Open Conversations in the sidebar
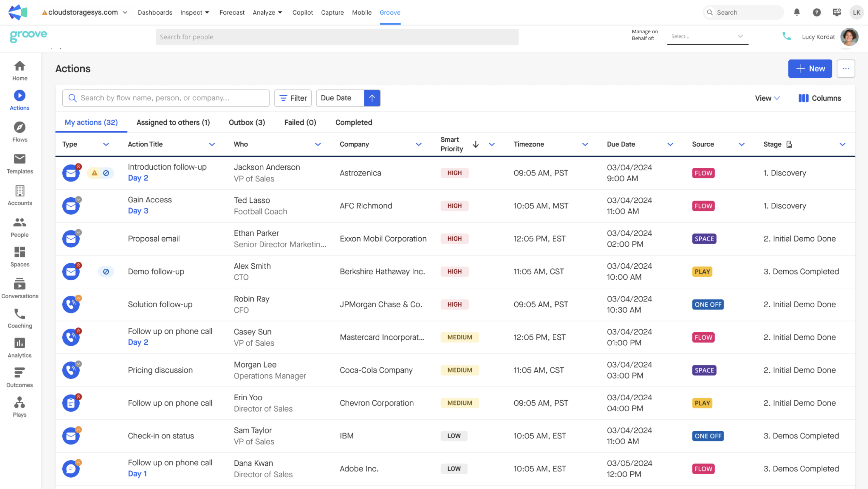This screenshot has height=489, width=868. (20, 288)
